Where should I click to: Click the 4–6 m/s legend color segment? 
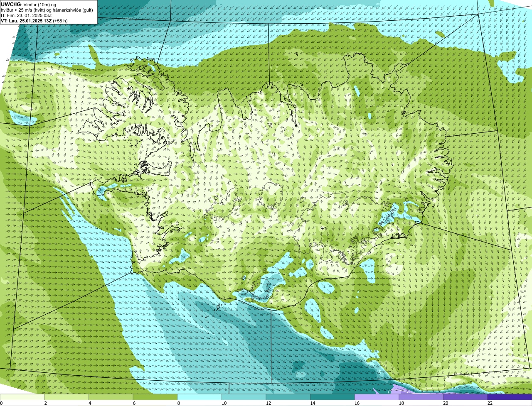point(111,397)
